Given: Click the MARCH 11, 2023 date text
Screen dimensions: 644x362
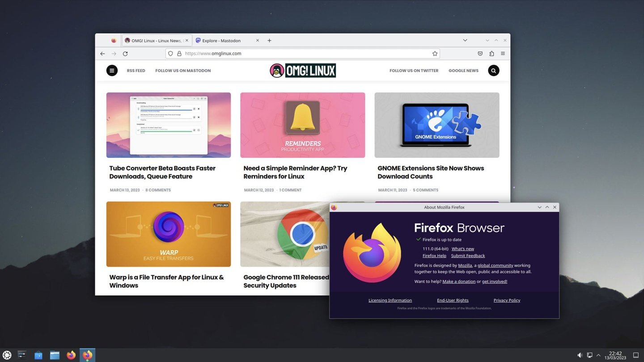Looking at the screenshot, I should (x=393, y=190).
